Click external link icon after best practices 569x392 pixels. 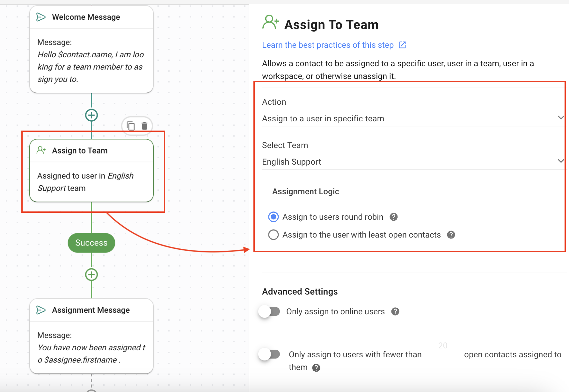click(x=402, y=45)
